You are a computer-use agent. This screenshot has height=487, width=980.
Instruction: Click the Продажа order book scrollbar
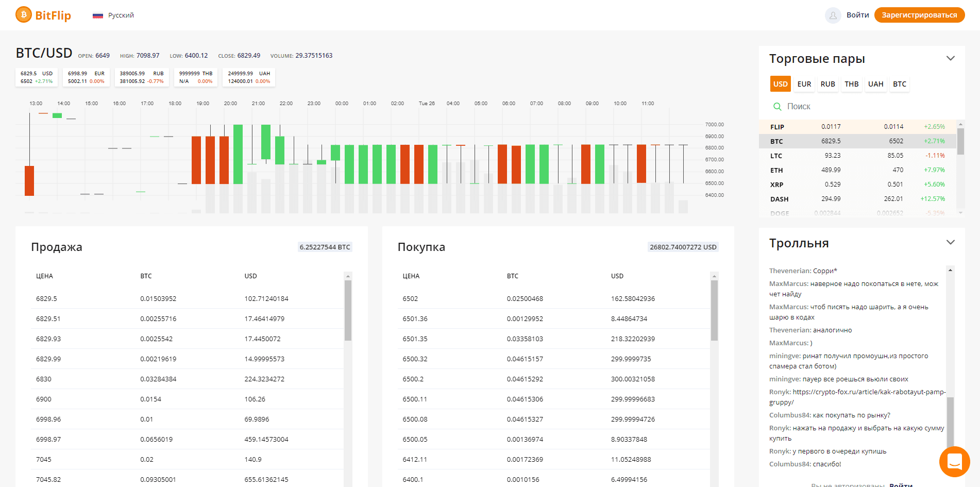coord(348,310)
